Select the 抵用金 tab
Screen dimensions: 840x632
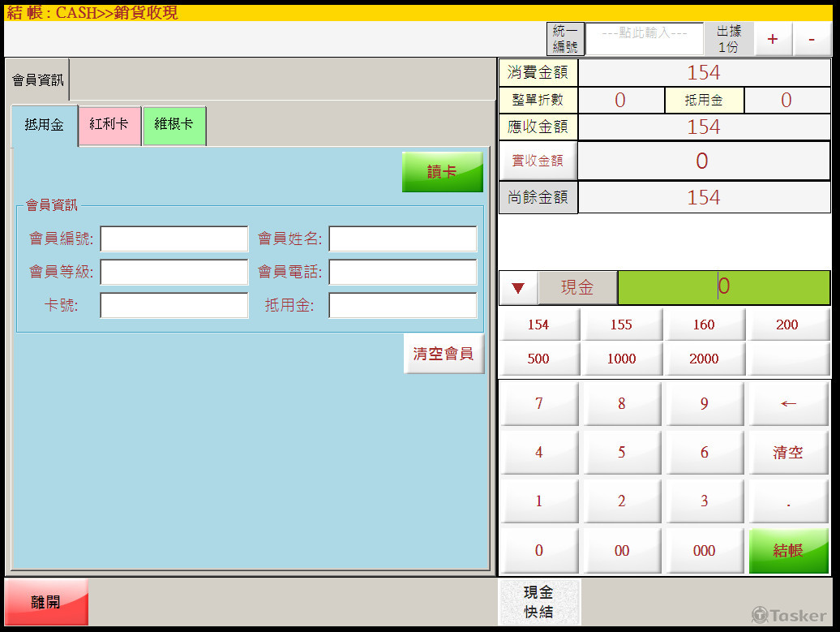[x=45, y=125]
